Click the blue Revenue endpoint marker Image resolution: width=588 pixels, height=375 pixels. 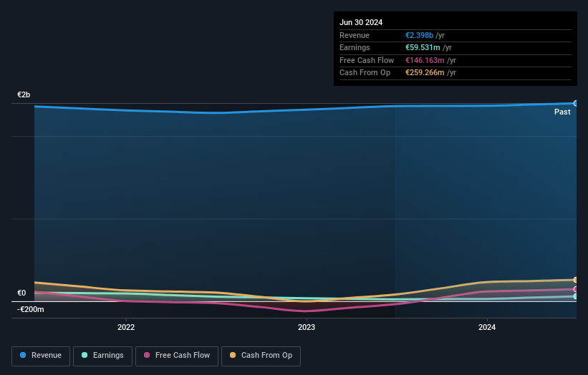coord(575,103)
